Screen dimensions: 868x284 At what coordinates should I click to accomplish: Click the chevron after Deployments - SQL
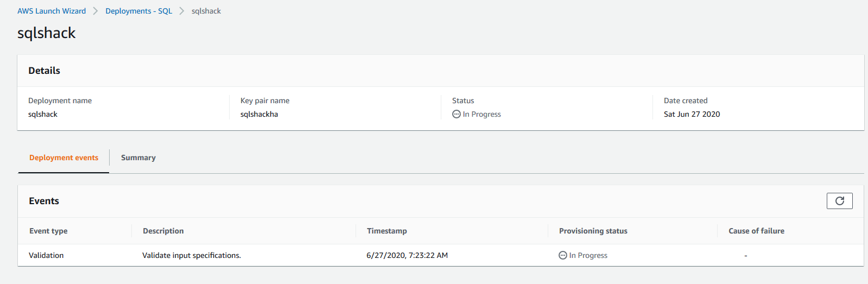tap(182, 11)
